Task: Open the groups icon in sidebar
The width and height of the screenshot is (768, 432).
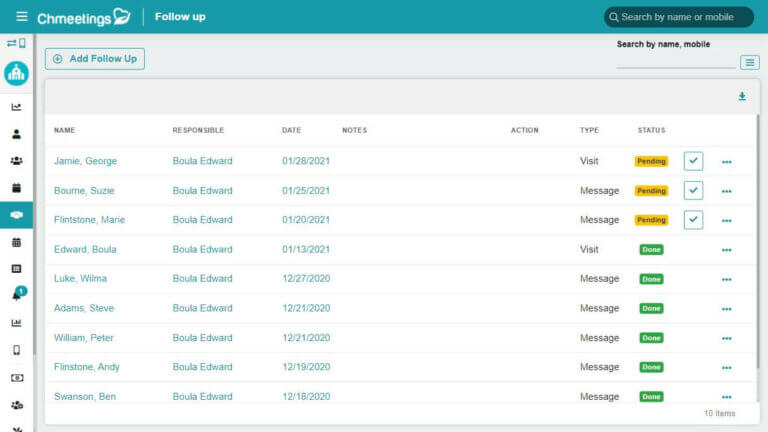Action: pos(16,161)
